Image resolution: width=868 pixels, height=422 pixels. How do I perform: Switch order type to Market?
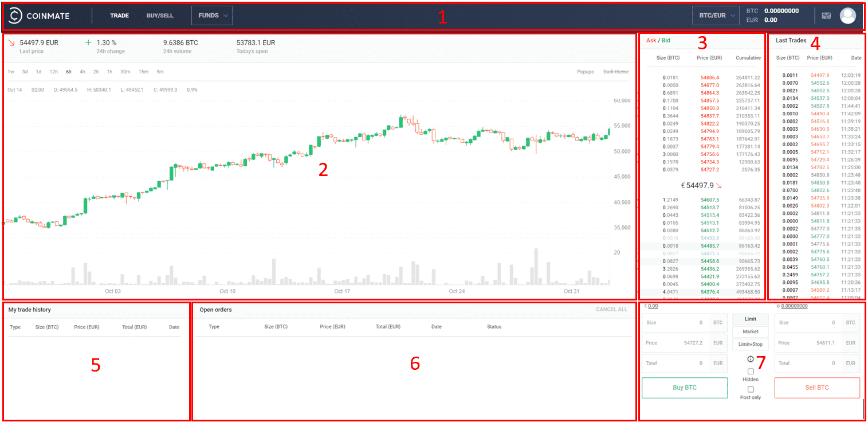750,331
